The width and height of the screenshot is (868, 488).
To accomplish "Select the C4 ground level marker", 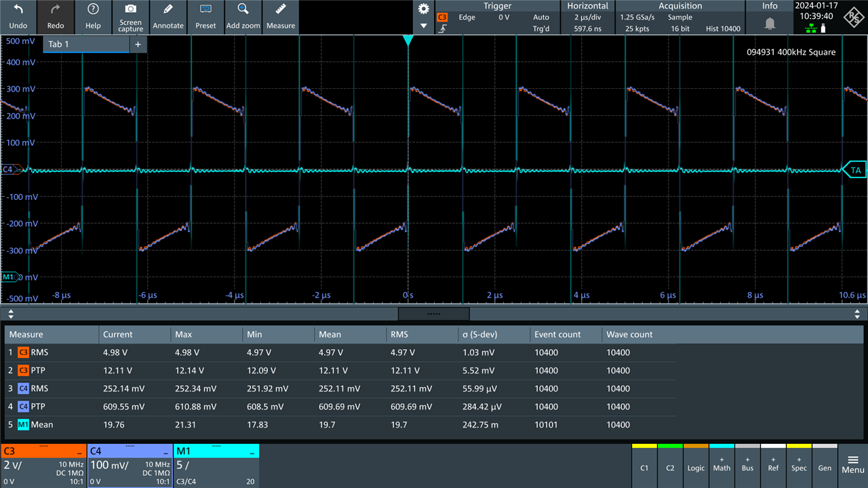I will 12,169.
